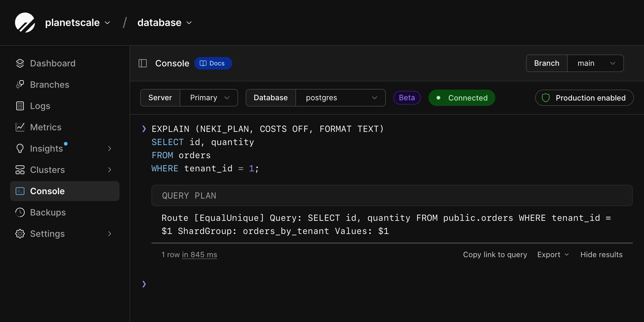Click the Insights lightbulb icon
The image size is (644, 322).
[x=20, y=148]
